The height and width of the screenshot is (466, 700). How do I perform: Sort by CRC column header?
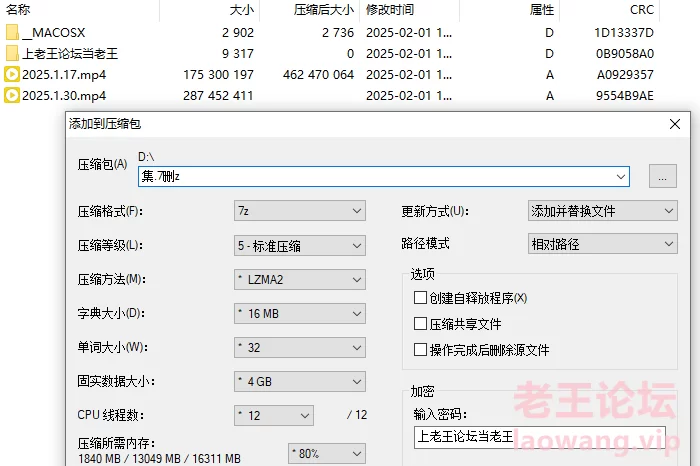[x=642, y=9]
